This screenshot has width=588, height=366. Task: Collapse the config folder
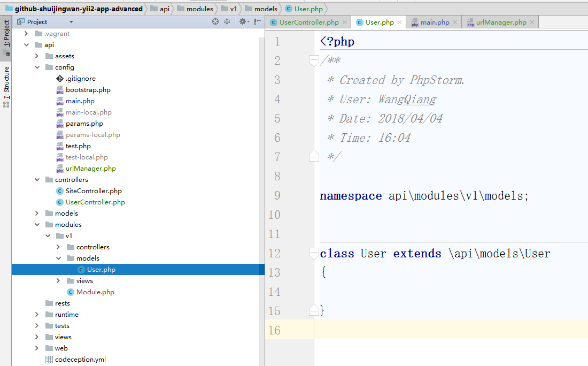coord(36,67)
